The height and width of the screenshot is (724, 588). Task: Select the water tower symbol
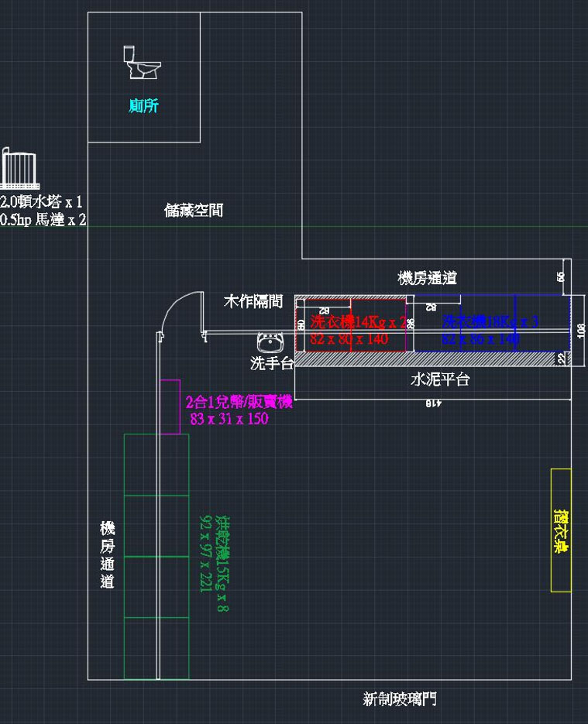pyautogui.click(x=19, y=170)
